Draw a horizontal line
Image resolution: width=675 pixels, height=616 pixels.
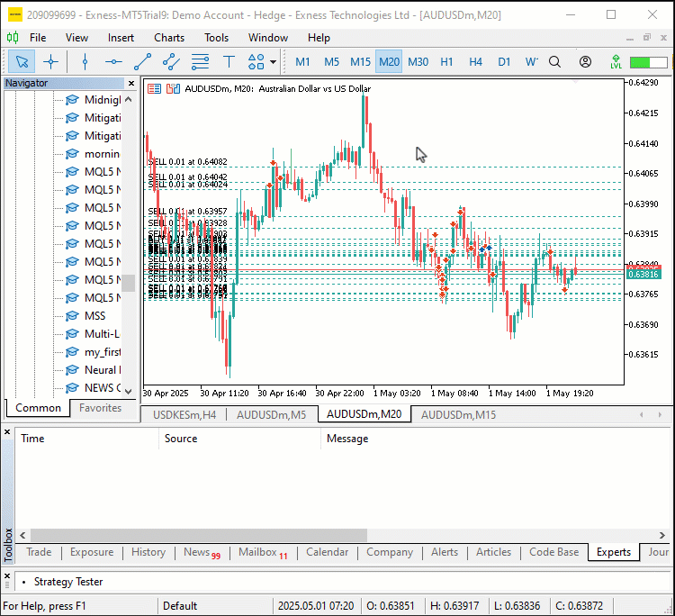coord(113,62)
